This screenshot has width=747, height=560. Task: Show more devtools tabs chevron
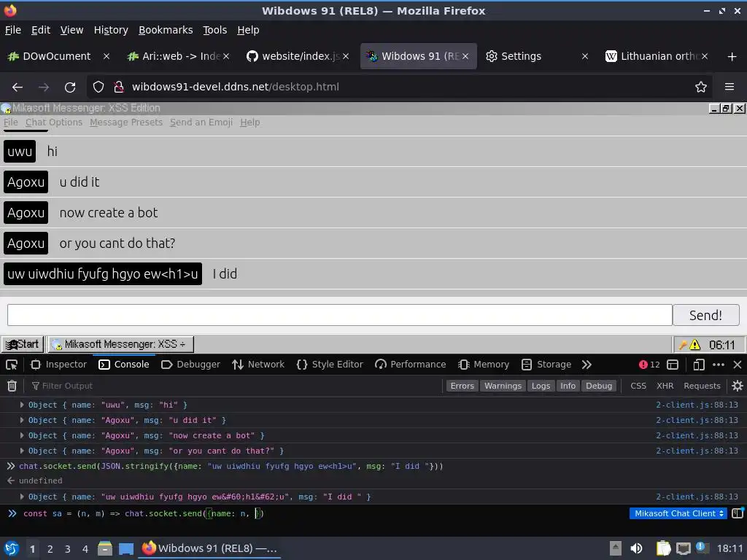click(587, 365)
